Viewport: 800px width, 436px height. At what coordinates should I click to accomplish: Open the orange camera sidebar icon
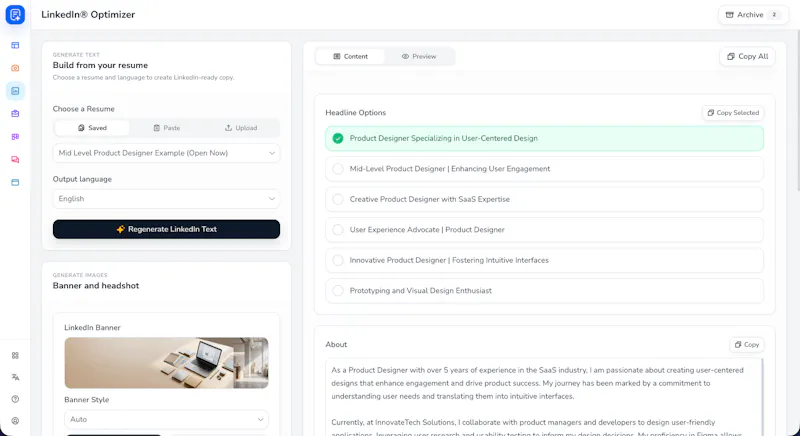coord(15,68)
